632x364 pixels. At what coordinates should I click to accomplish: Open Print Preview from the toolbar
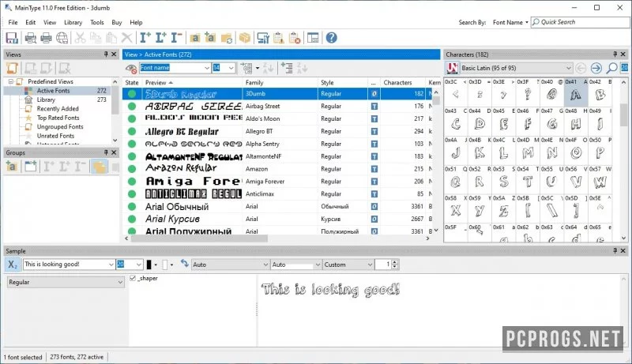[31, 38]
